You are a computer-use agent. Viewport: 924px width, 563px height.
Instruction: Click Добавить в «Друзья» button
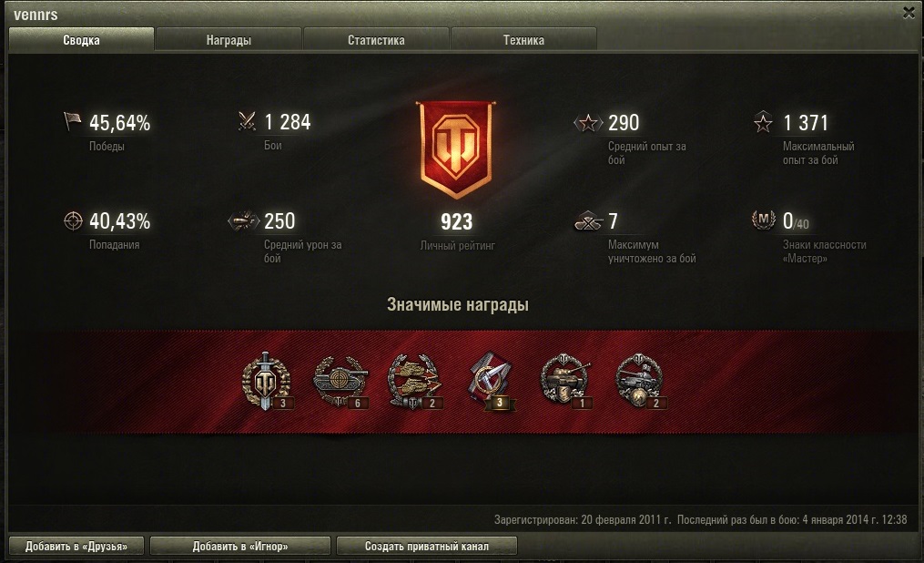[x=76, y=546]
